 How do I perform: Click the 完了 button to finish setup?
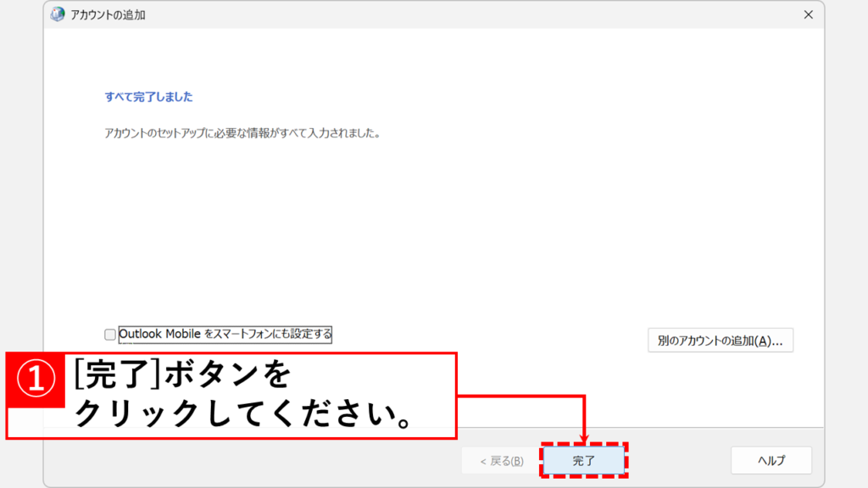pyautogui.click(x=584, y=460)
